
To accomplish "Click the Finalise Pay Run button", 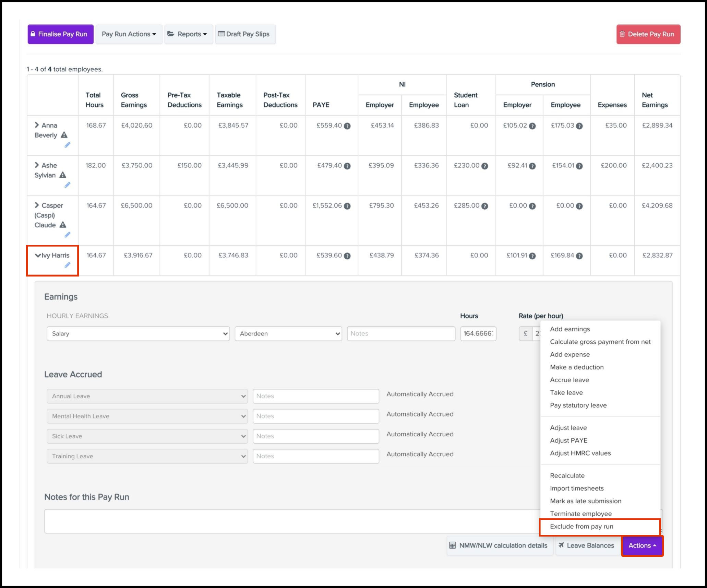I will [x=60, y=34].
